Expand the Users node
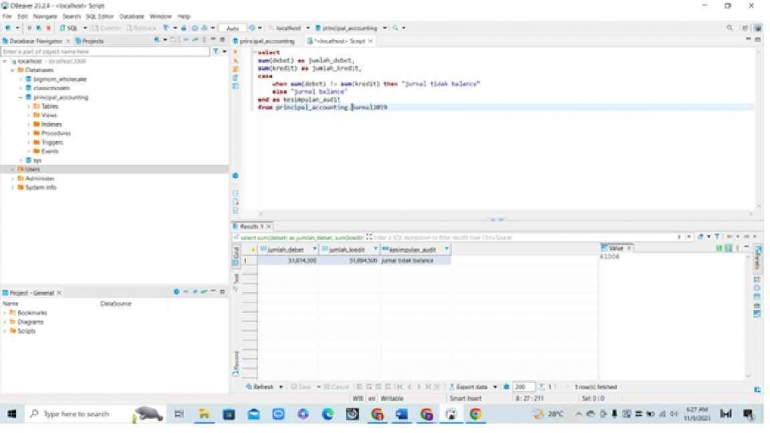 pyautogui.click(x=13, y=169)
